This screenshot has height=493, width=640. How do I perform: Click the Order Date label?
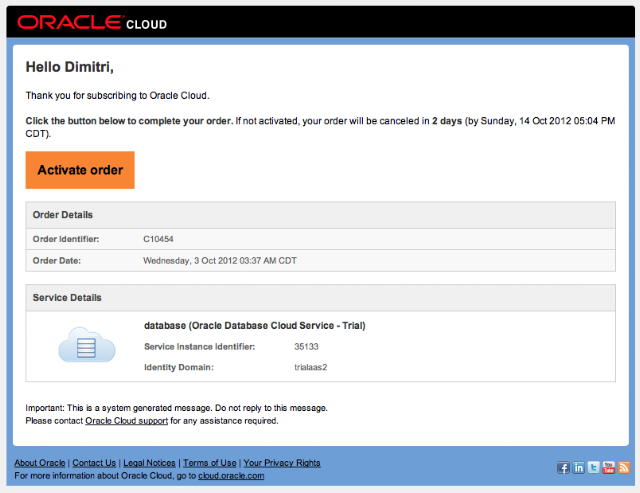coord(57,261)
